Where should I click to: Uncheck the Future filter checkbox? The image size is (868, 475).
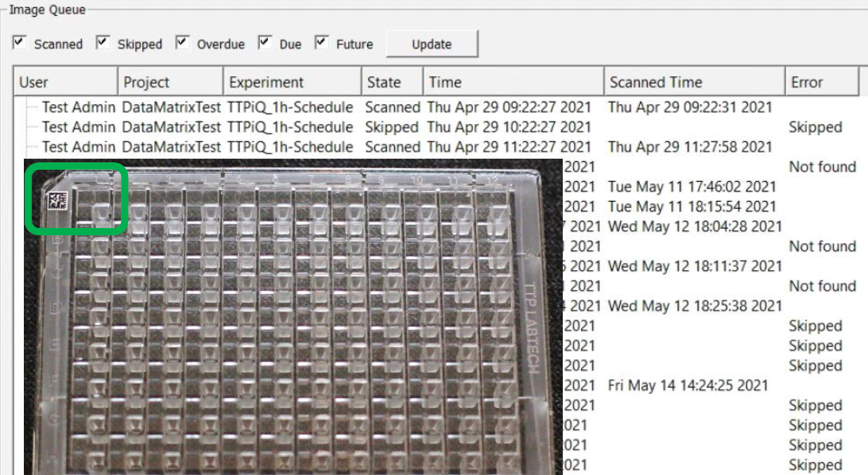[321, 43]
